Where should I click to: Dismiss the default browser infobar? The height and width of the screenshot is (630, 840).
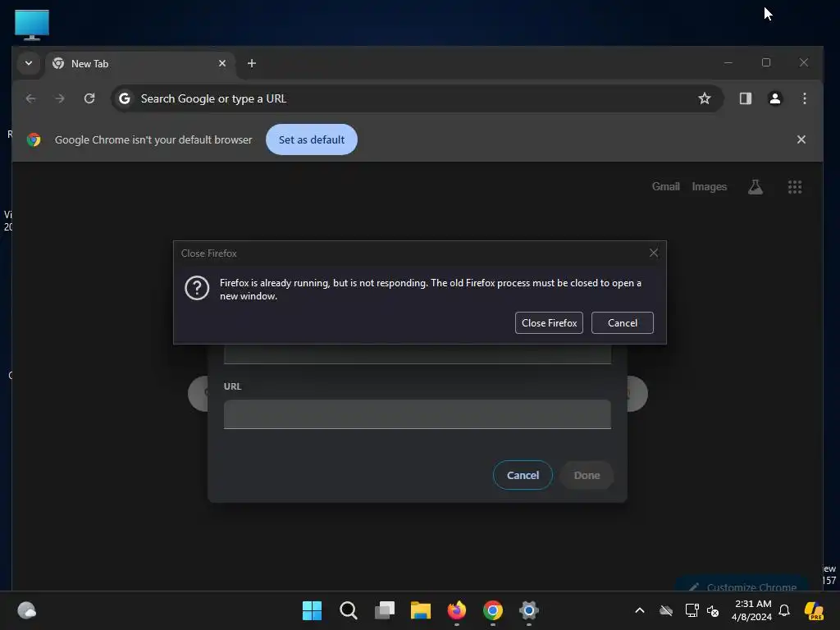tap(801, 139)
